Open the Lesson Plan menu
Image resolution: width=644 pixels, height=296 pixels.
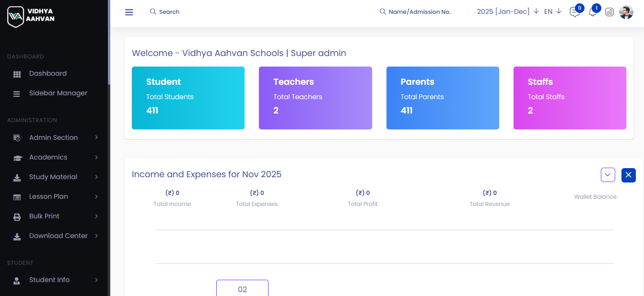tap(48, 196)
